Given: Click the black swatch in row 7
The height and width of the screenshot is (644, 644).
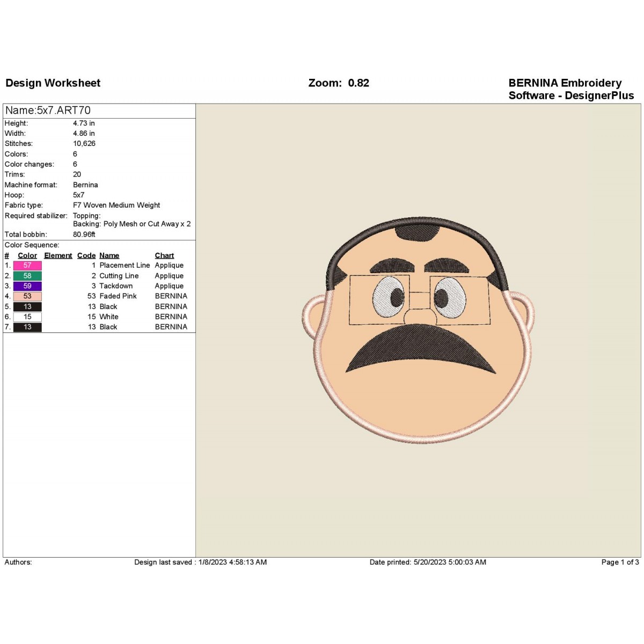Looking at the screenshot, I should point(27,327).
